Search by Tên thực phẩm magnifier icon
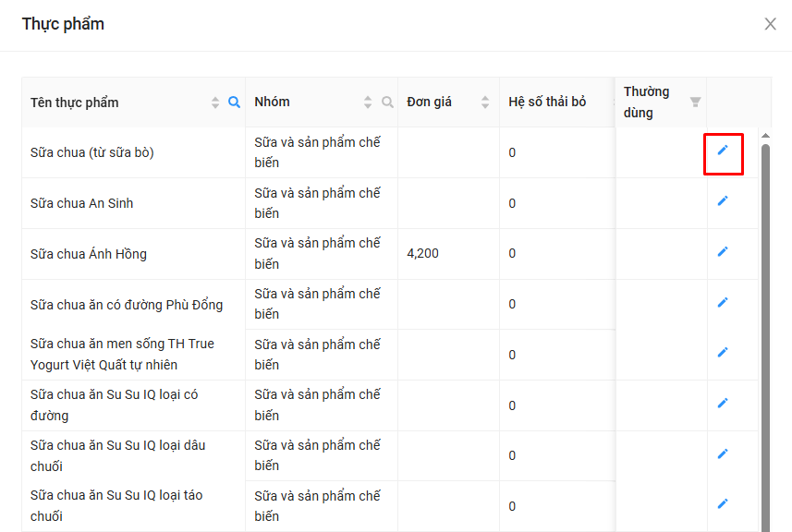This screenshot has height=532, width=792. (234, 103)
